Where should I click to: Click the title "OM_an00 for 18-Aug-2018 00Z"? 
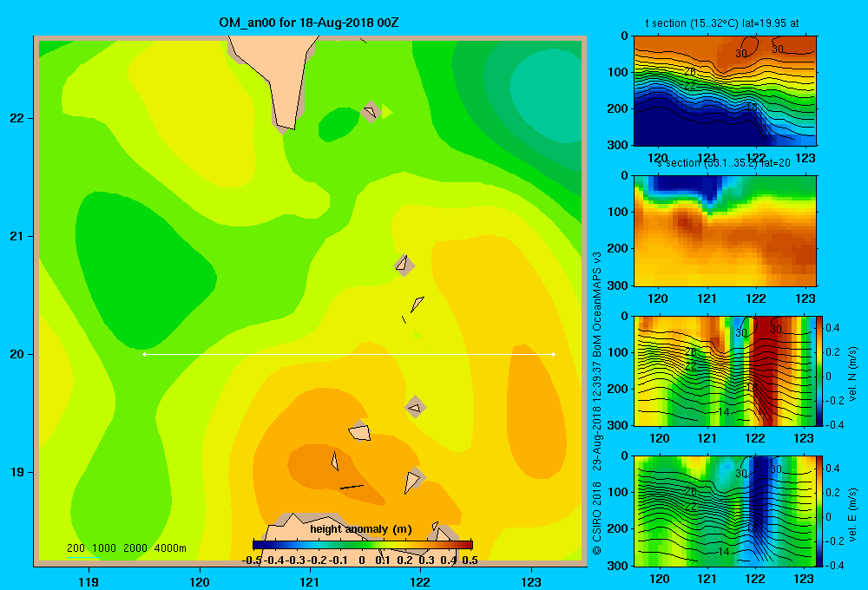coord(309,23)
